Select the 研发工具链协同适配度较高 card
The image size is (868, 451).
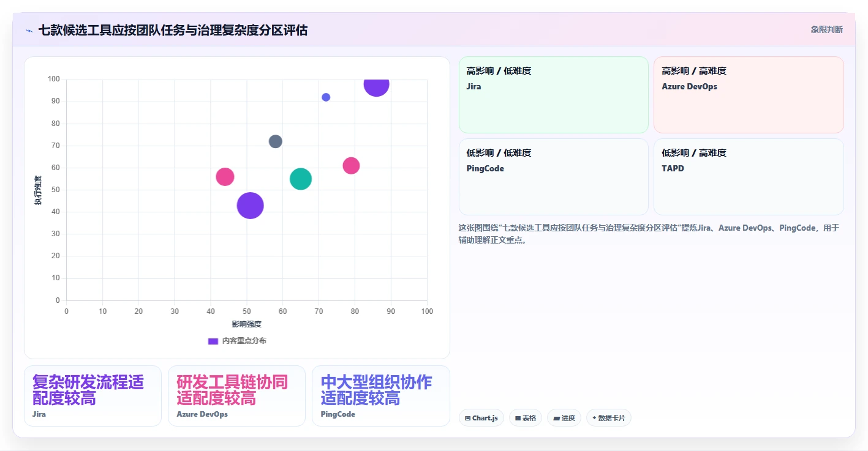tap(236, 396)
